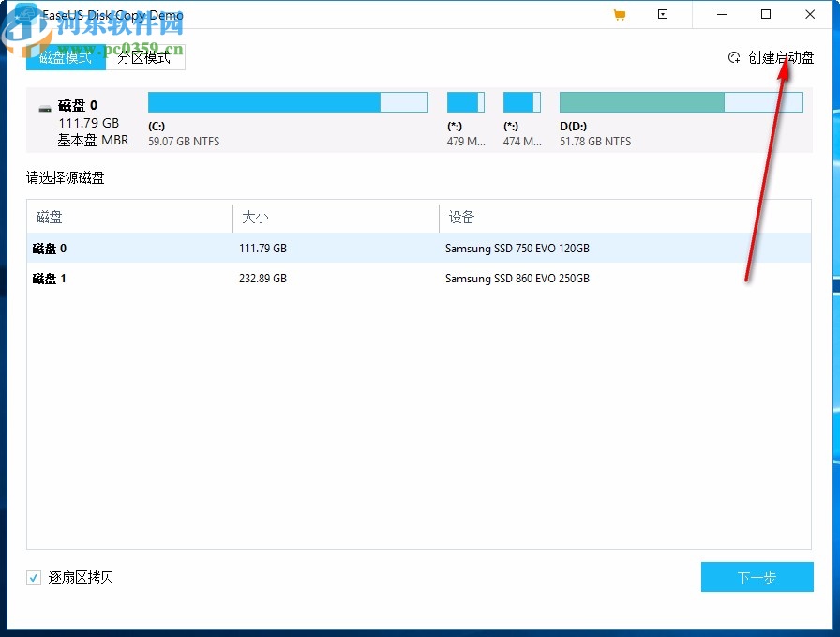The width and height of the screenshot is (840, 637).
Task: Click the 创建启动盘 link
Action: tap(780, 57)
